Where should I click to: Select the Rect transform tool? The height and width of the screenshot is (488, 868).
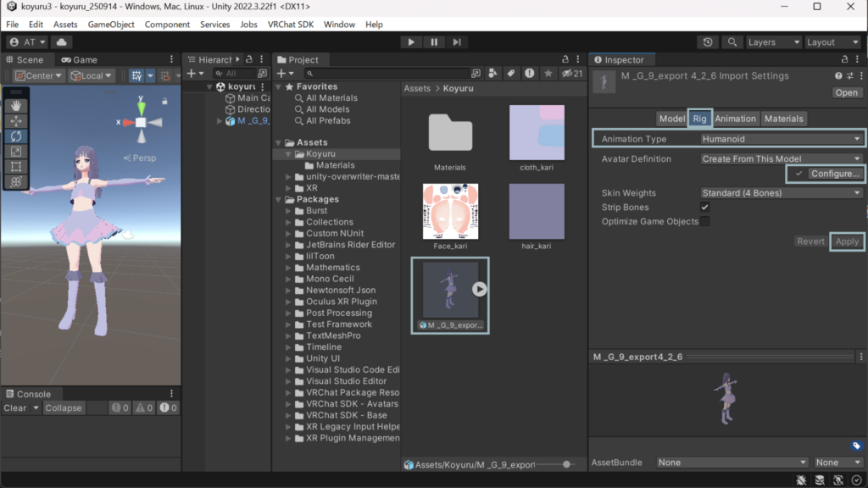(15, 167)
